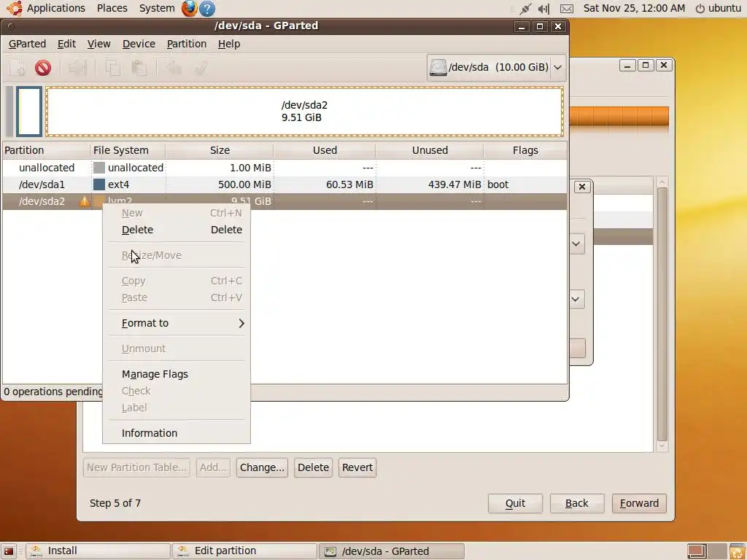Click the blue ext4 color swatch

(99, 184)
